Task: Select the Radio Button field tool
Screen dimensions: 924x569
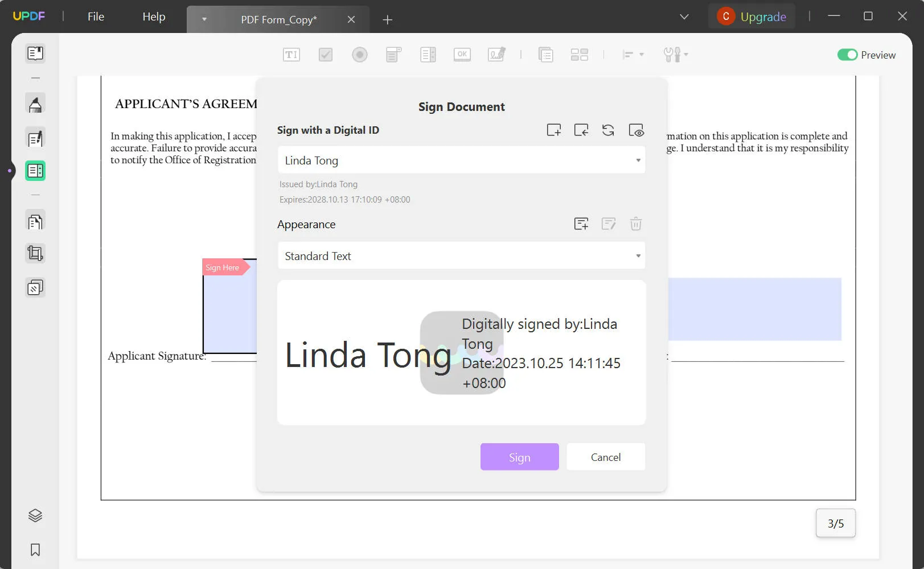Action: tap(359, 54)
